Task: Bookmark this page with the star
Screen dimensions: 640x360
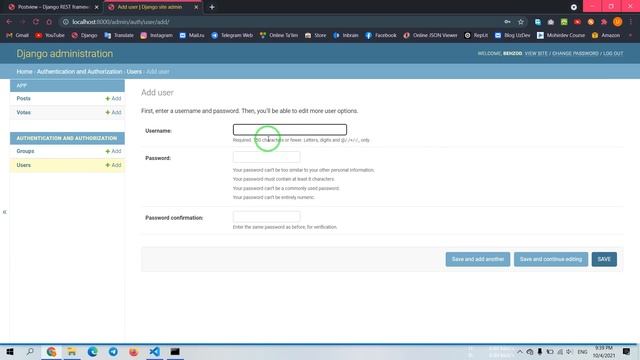Action: pos(521,22)
